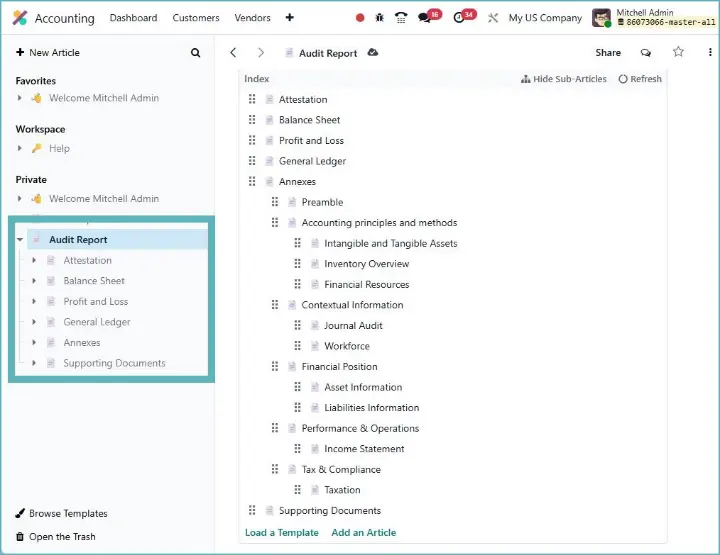Create a New Article
Viewport: 720px width, 555px height.
(48, 52)
